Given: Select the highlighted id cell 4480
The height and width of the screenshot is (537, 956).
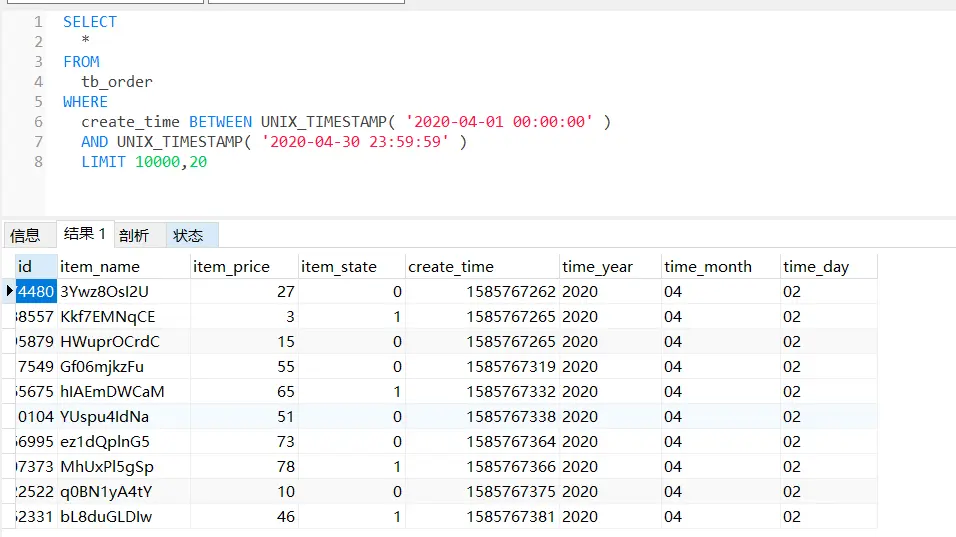Looking at the screenshot, I should 36,292.
